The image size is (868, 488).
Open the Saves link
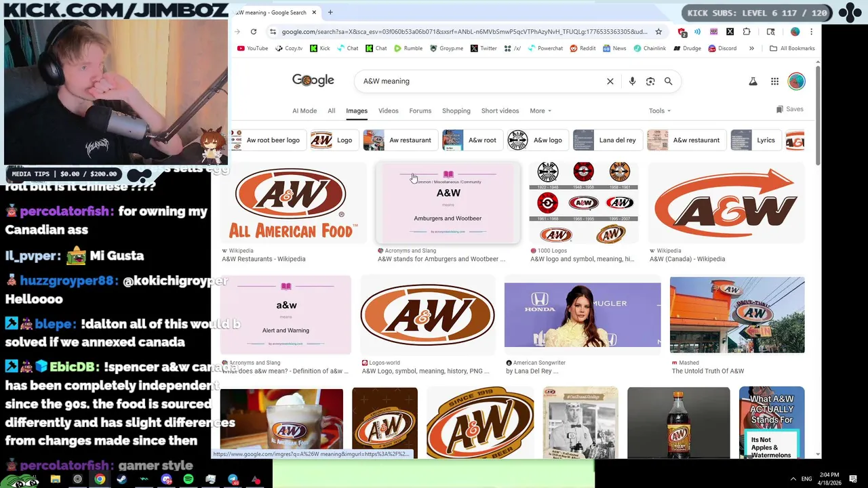point(790,109)
